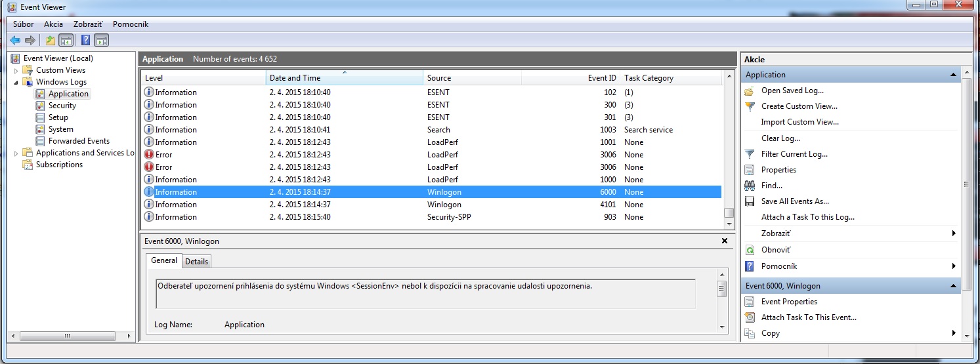The image size is (980, 364).
Task: Click the Find binoculars icon
Action: 750,186
